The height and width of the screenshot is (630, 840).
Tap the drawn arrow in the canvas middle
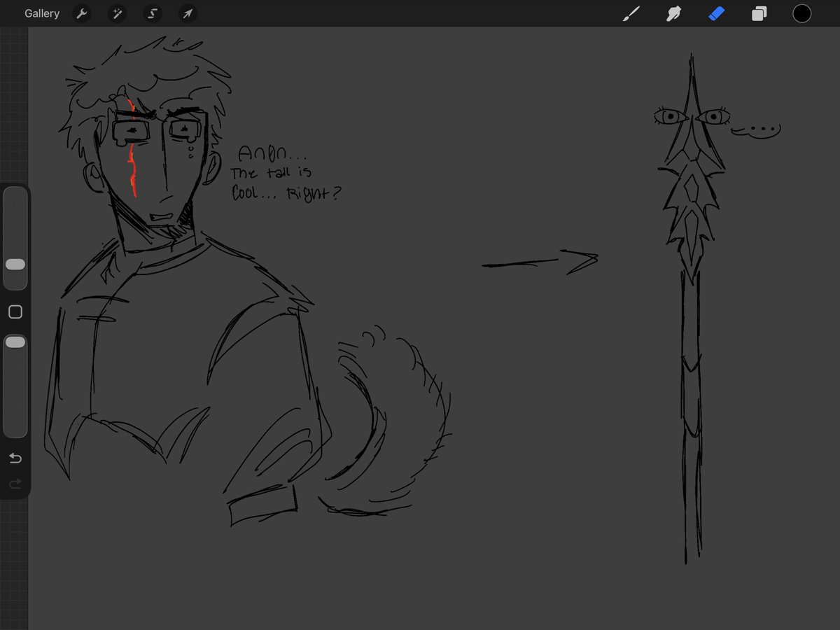point(540,261)
